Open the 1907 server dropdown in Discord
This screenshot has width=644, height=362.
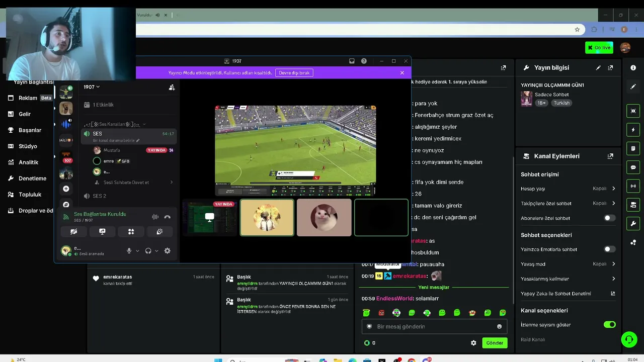point(92,87)
